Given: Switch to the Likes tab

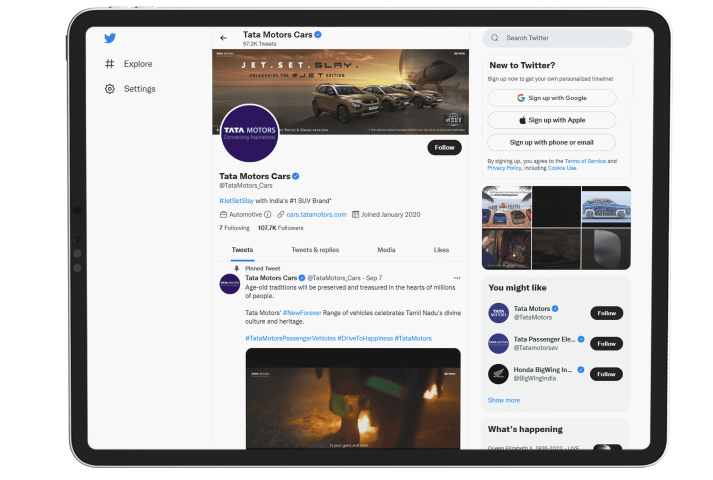Looking at the screenshot, I should 441,250.
